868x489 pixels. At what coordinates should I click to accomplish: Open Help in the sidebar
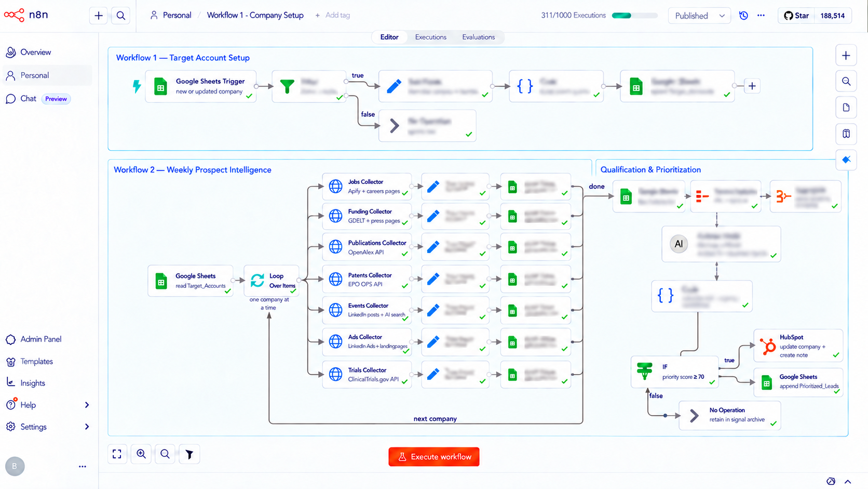(x=28, y=405)
